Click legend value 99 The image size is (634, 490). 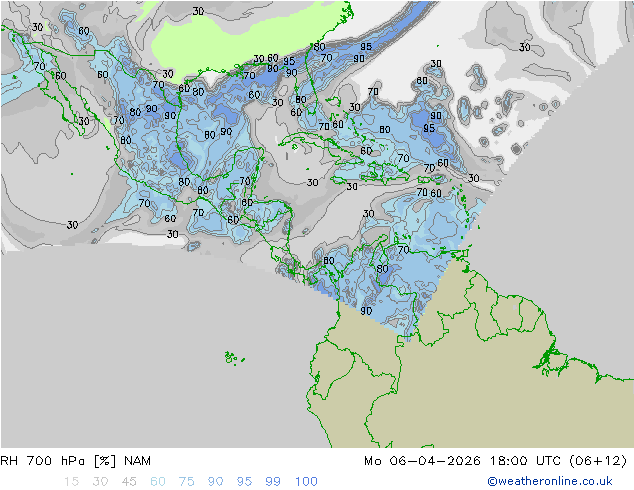click(273, 482)
